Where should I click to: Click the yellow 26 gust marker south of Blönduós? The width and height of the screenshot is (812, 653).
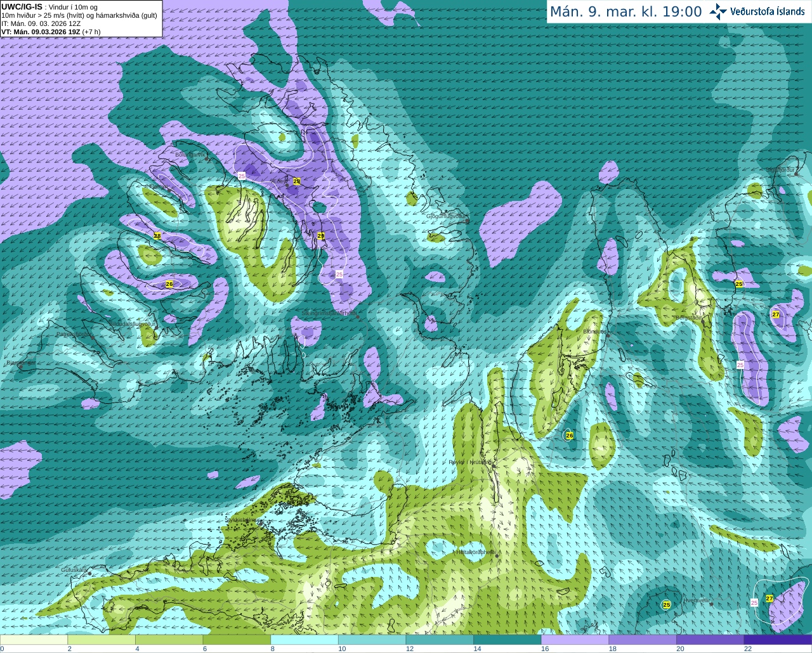pyautogui.click(x=570, y=436)
